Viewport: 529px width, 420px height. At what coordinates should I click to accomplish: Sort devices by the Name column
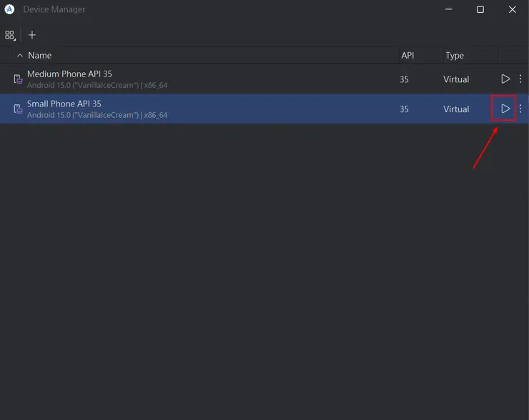(x=39, y=55)
